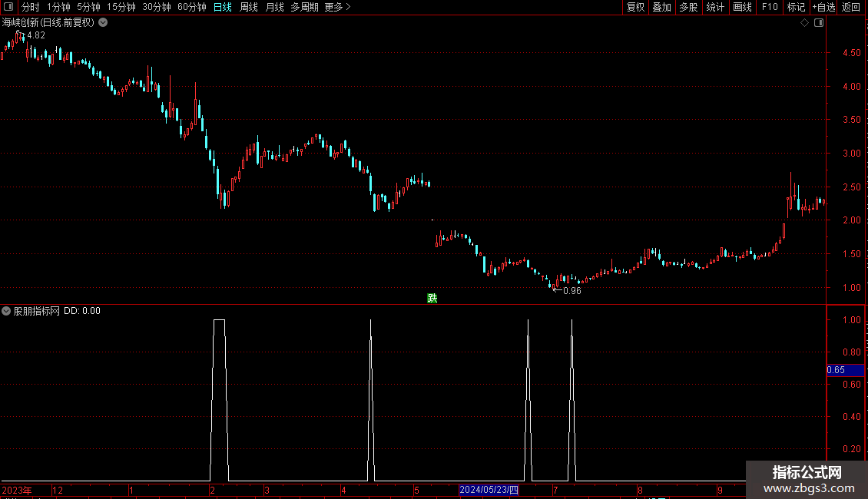Screen dimensions: 868x499
Task: Select the 15分钟 period
Action: coord(121,7)
